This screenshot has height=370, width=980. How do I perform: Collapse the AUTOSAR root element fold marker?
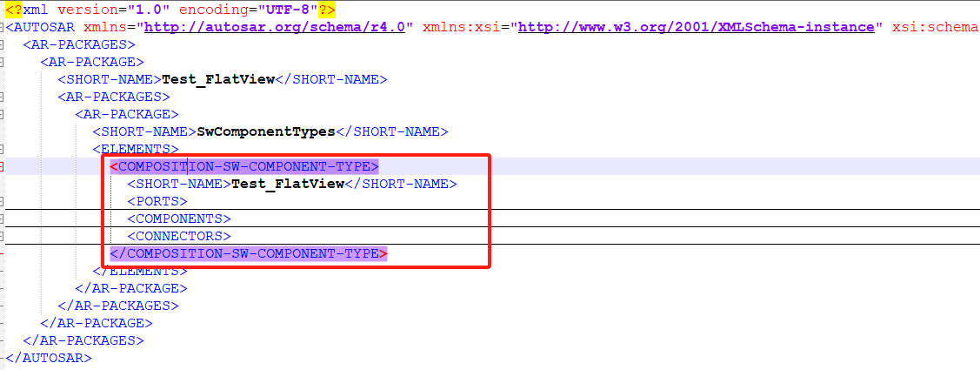2,28
